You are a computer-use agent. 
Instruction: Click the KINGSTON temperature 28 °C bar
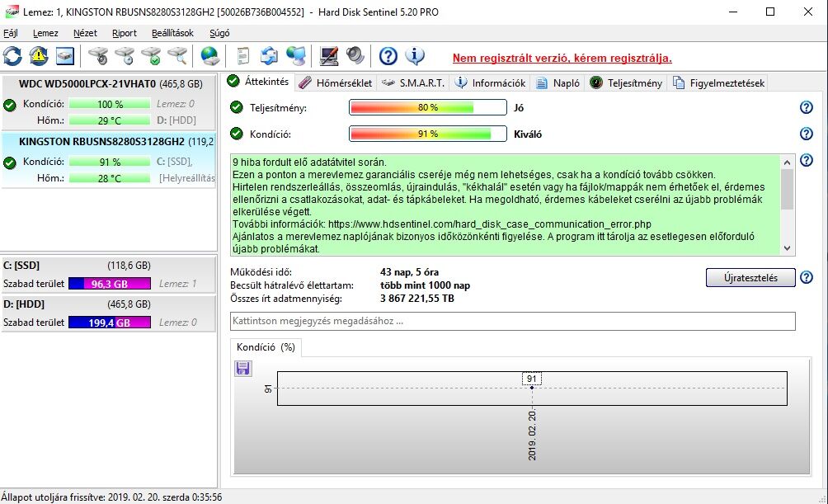[110, 178]
